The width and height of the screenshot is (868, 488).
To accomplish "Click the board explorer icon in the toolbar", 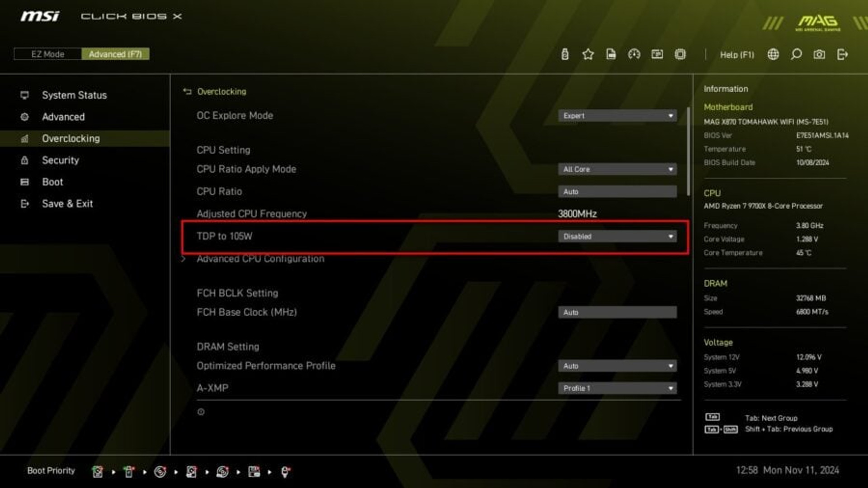I will tap(657, 55).
